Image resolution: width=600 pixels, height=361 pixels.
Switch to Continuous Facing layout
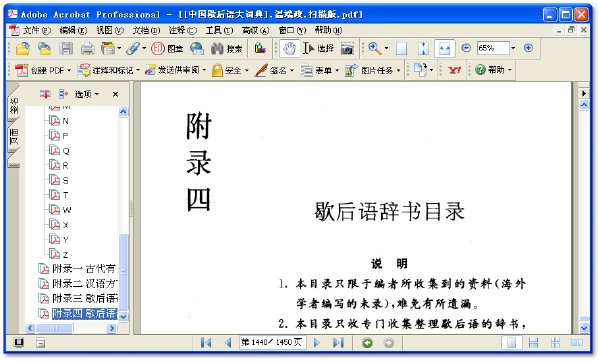point(555,343)
